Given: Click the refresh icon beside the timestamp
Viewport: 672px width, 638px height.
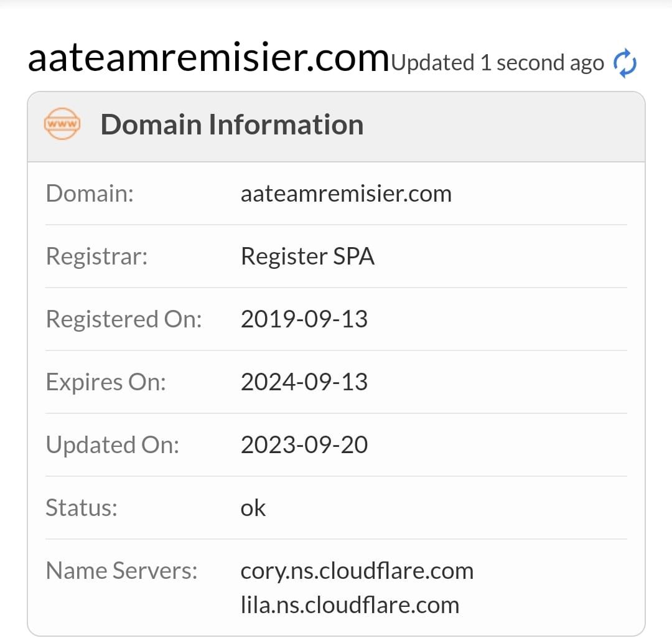Looking at the screenshot, I should pyautogui.click(x=625, y=62).
